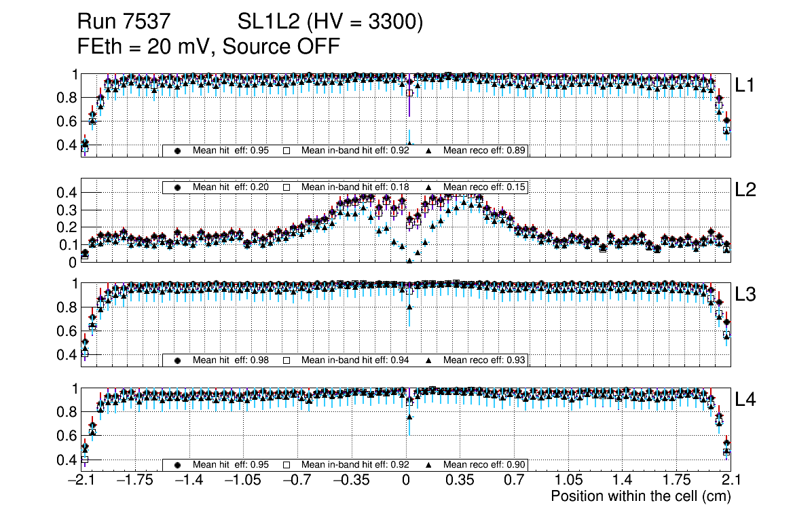This screenshot has height=524, width=812.
Task: Click the L4 panel label
Action: [745, 400]
